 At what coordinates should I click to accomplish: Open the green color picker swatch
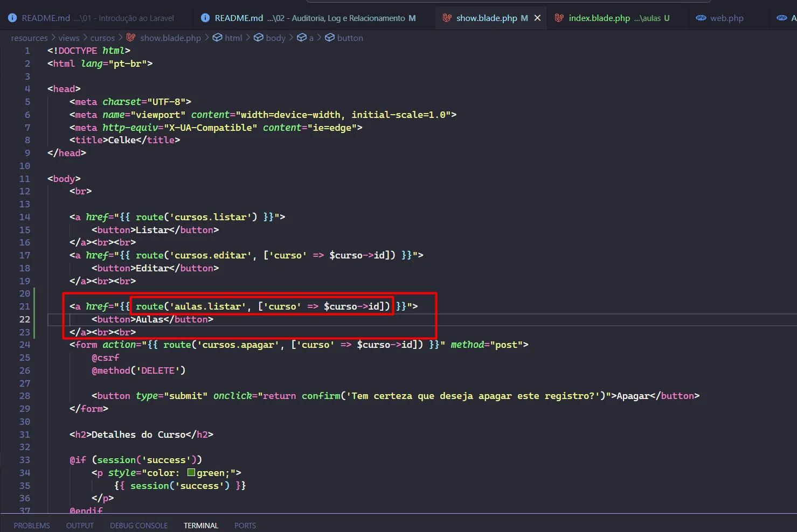click(191, 473)
